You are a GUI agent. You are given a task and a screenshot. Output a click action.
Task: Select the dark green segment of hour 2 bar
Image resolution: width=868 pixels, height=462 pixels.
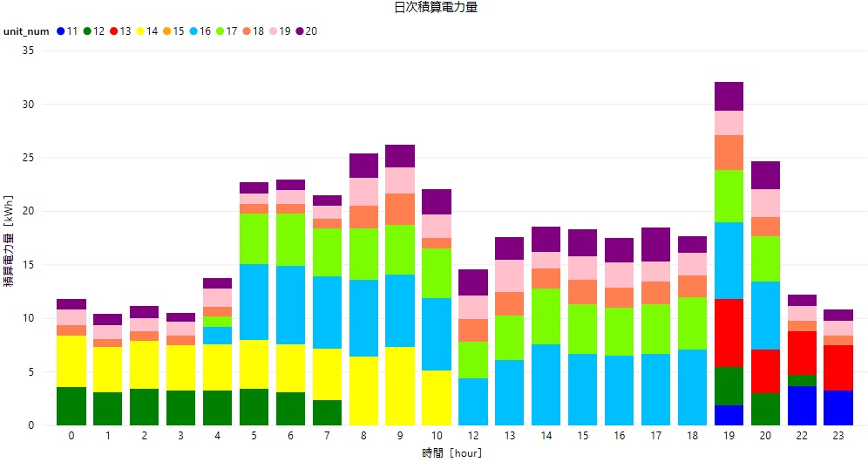point(145,407)
